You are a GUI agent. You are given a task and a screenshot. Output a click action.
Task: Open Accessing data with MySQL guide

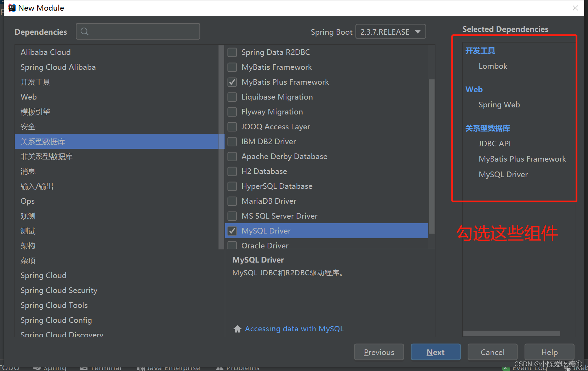point(294,329)
